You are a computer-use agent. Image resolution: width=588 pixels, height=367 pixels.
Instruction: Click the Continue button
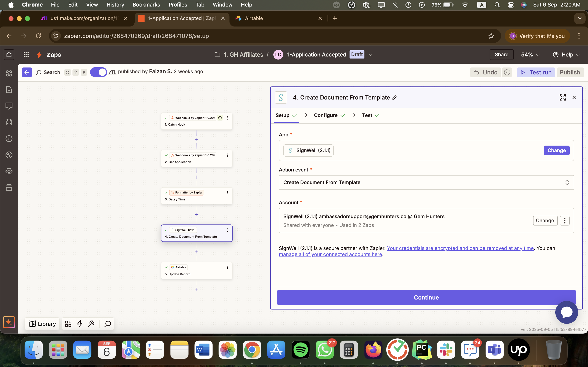point(426,297)
